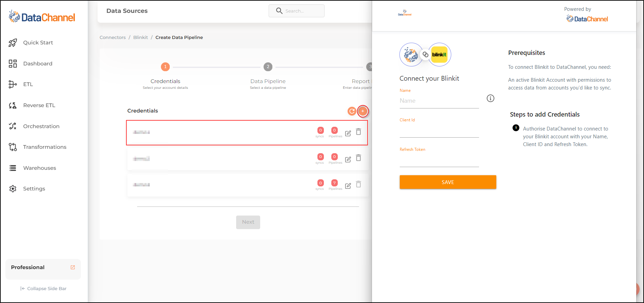This screenshot has height=303, width=644.
Task: Collapse the side bar
Action: [x=43, y=289]
